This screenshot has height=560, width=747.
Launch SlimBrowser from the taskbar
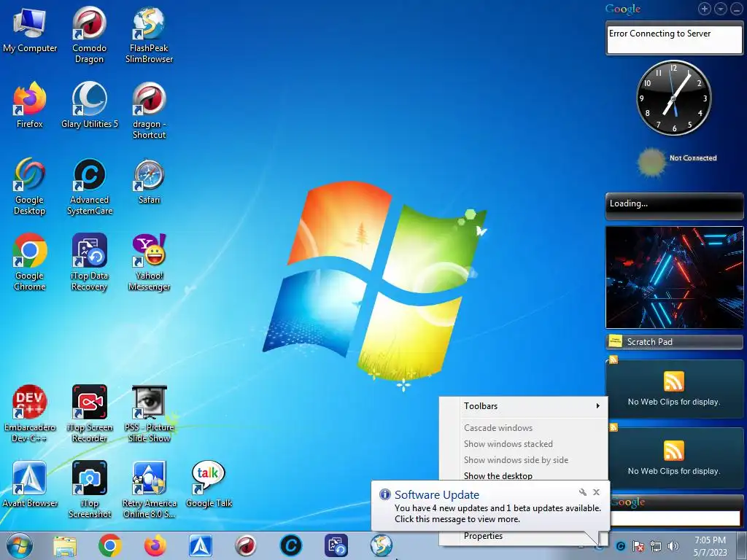click(382, 546)
